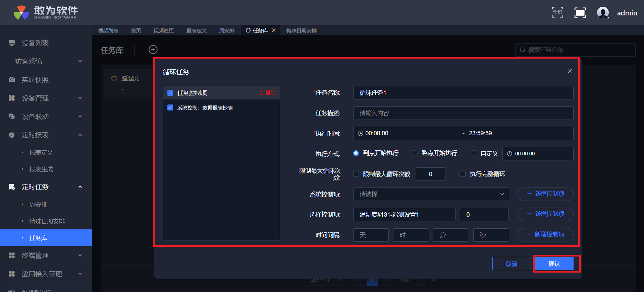Click the 确认 button
This screenshot has width=644, height=292.
(554, 264)
